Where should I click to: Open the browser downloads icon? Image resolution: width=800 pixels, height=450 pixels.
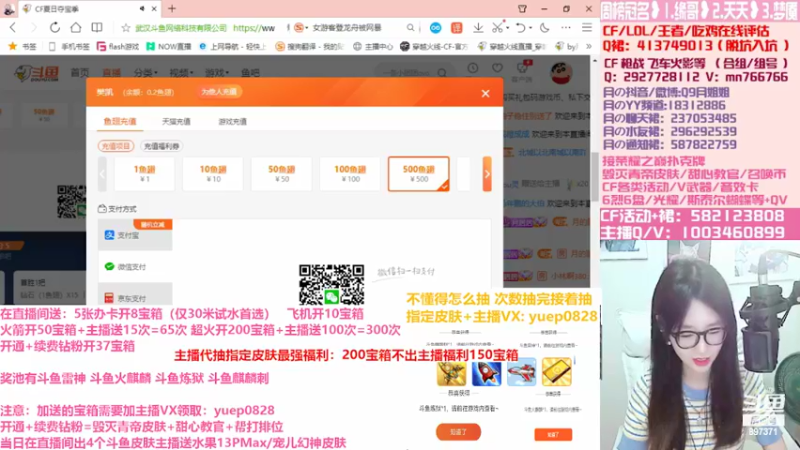pyautogui.click(x=478, y=28)
